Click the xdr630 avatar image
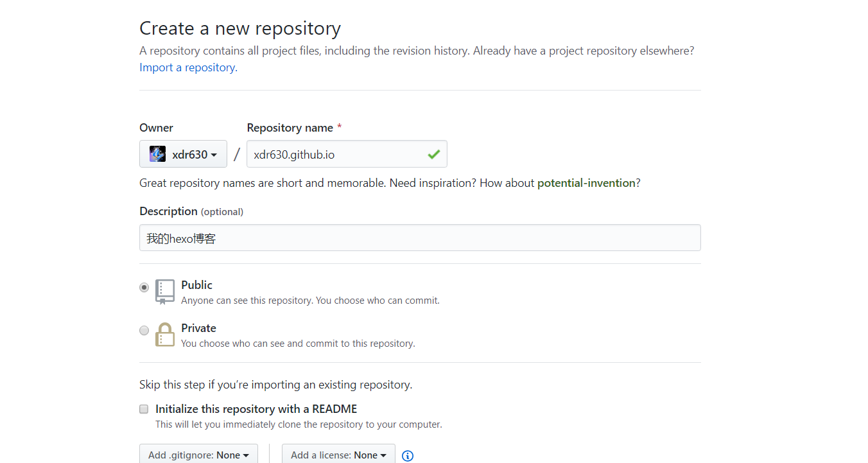Screen dimensions: 868x463 (x=157, y=154)
